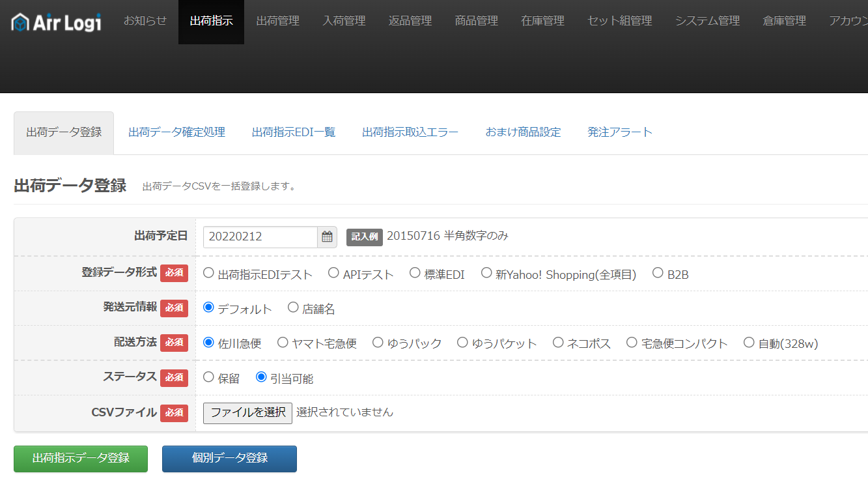868x486 pixels.
Task: Open the システム管理 menu
Action: (707, 21)
